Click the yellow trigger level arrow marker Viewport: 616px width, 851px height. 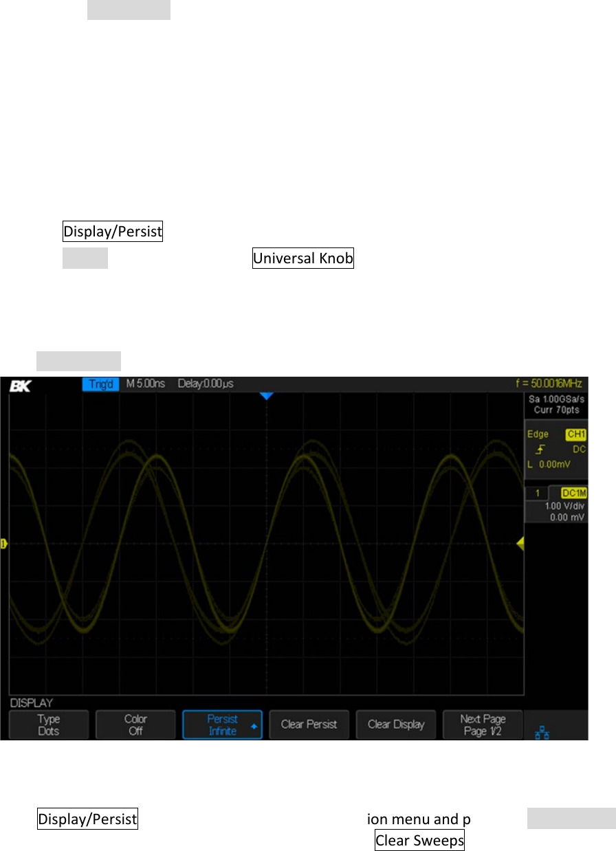[x=520, y=544]
